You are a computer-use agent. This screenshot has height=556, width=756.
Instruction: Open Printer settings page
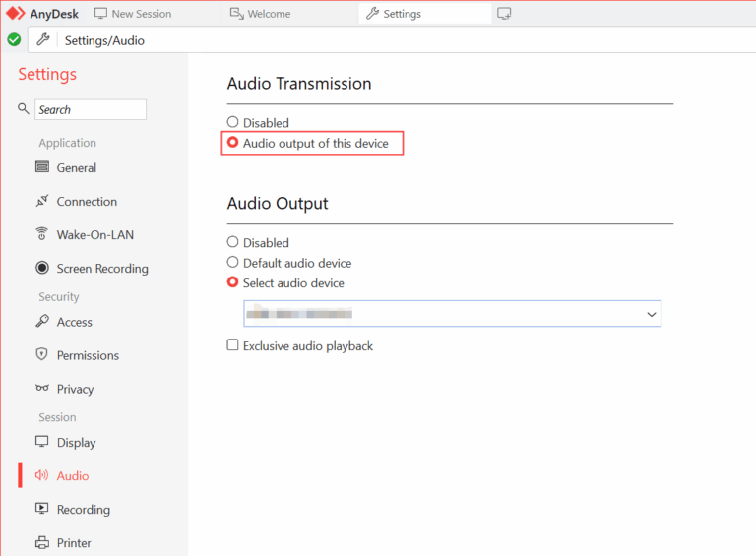pos(74,543)
